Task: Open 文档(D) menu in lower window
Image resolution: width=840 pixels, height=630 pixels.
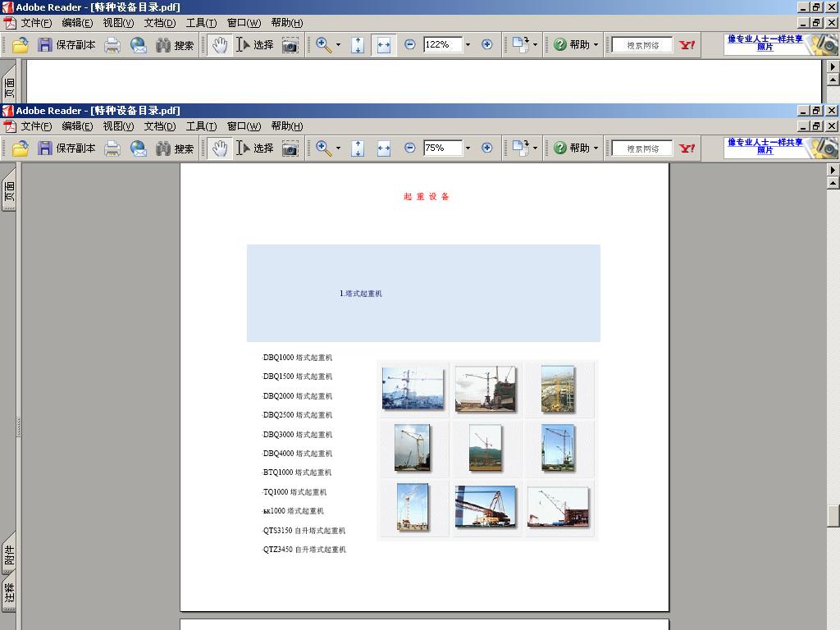Action: click(x=160, y=126)
